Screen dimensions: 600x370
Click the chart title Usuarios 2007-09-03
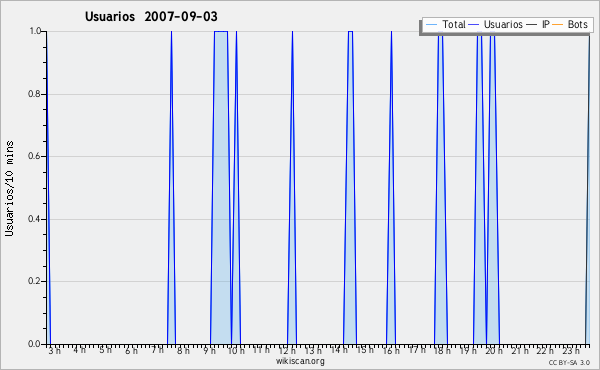click(x=151, y=16)
